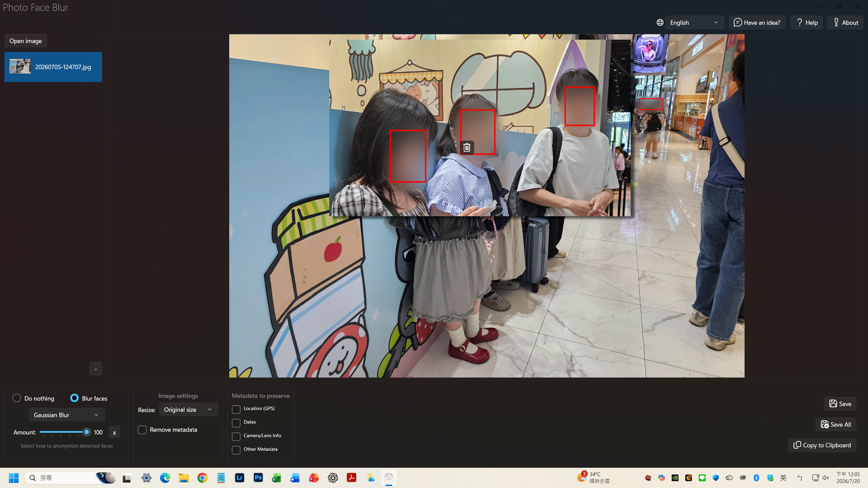This screenshot has height=488, width=868.
Task: Tick the Camera/Lens Info checkbox
Action: (236, 436)
